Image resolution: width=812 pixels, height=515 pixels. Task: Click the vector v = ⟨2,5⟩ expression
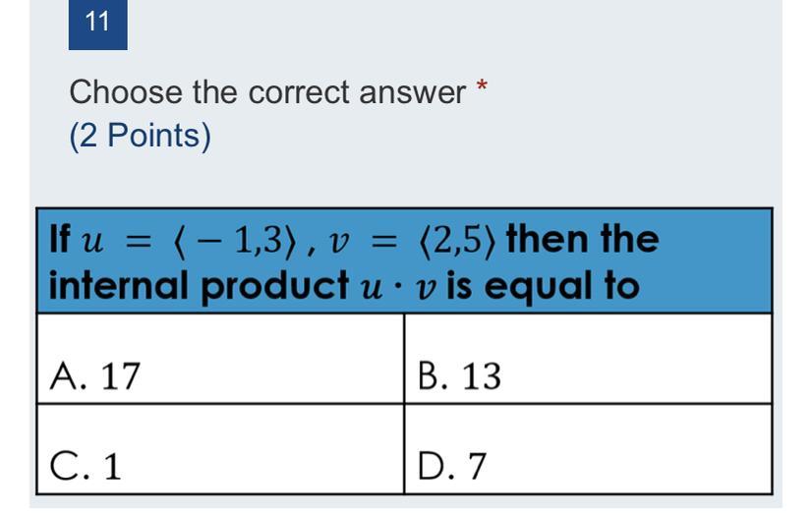point(409,241)
